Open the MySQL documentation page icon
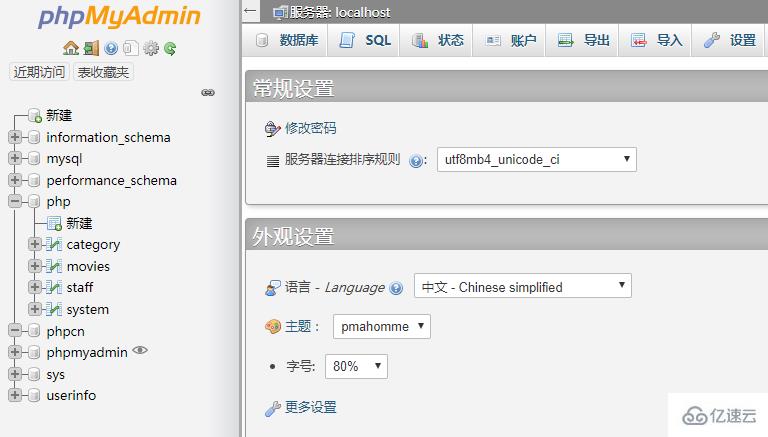 (130, 48)
